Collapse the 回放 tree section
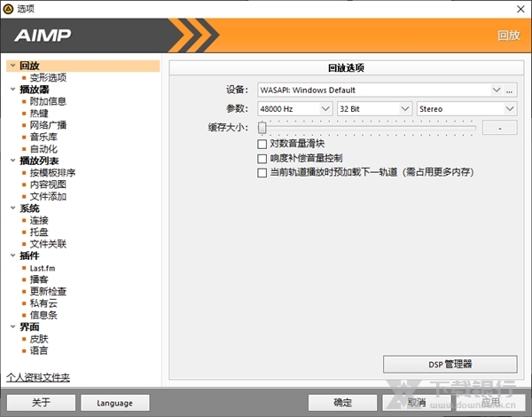 point(13,65)
